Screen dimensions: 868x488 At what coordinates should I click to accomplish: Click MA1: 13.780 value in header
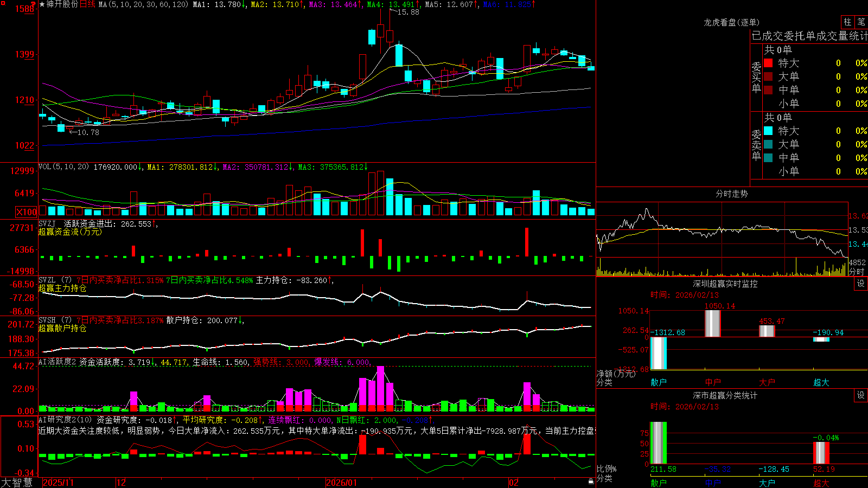coord(220,4)
